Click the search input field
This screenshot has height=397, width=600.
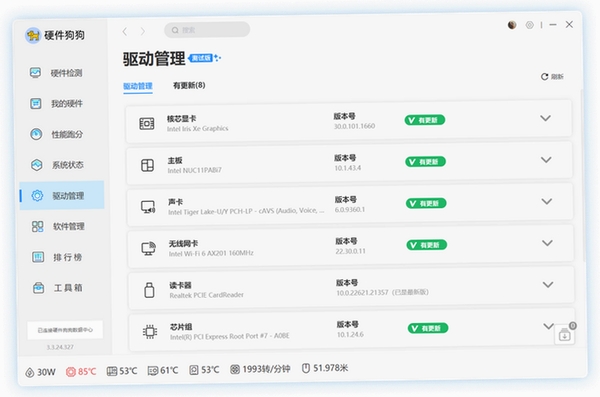coord(207,30)
